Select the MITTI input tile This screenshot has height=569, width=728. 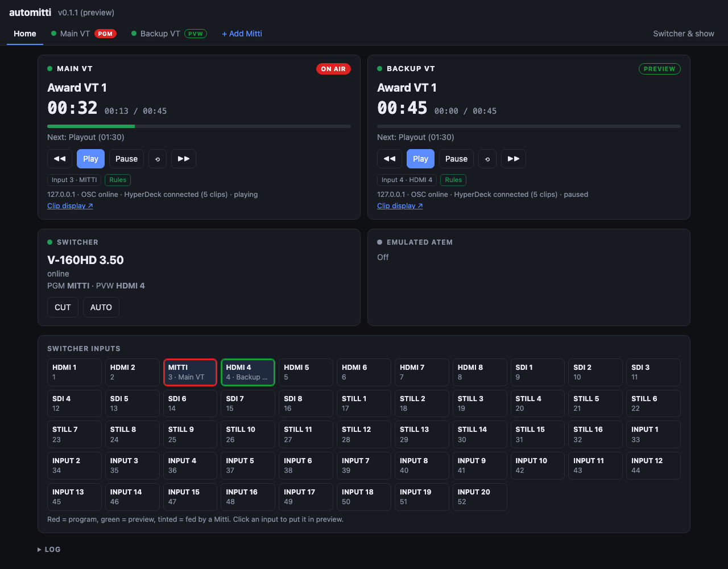[x=190, y=372]
